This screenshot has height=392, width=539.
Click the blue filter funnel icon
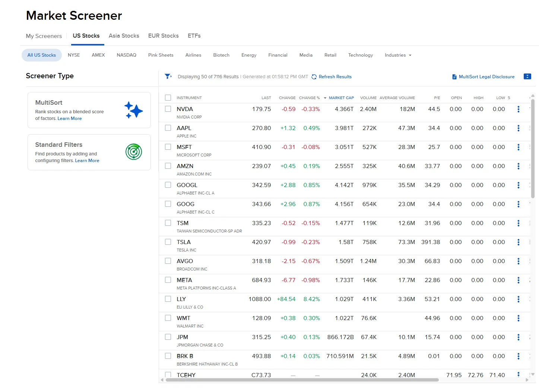click(x=168, y=76)
